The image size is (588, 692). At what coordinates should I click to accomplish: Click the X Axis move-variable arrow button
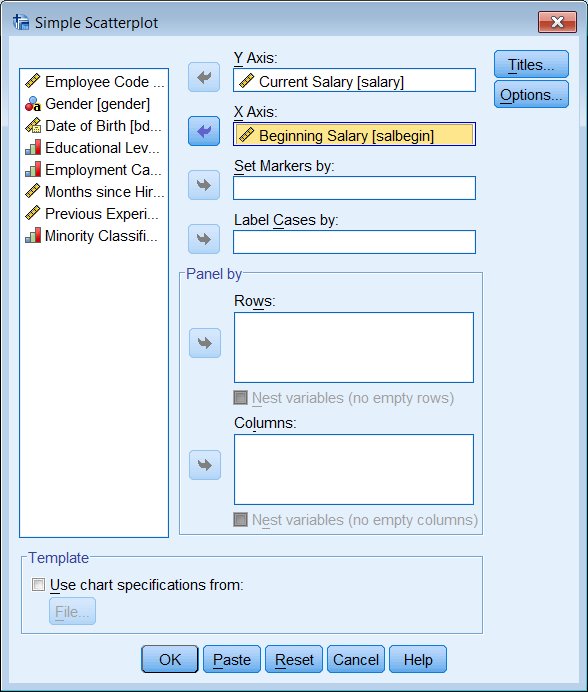pyautogui.click(x=204, y=131)
